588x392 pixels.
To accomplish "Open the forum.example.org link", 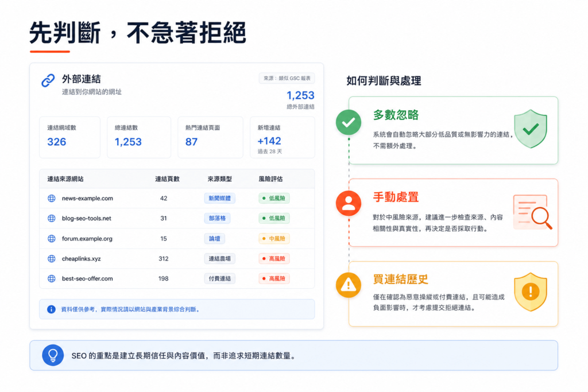I will point(87,238).
